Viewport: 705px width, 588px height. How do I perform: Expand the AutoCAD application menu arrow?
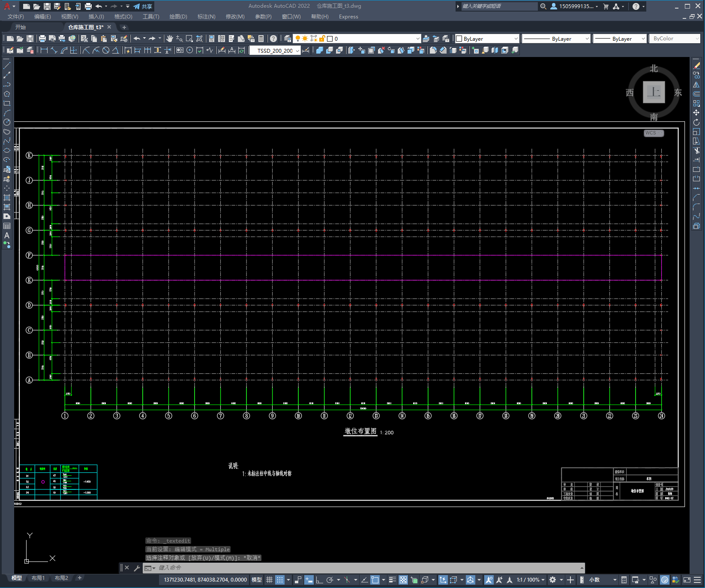click(14, 6)
